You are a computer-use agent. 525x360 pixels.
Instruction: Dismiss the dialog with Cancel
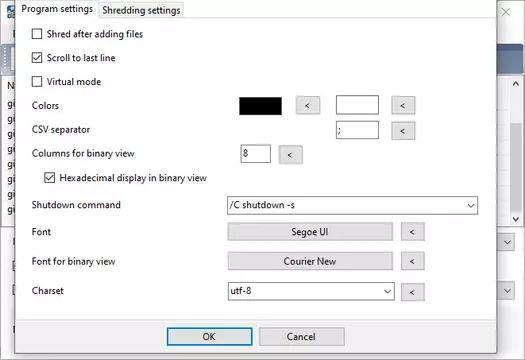(x=301, y=337)
